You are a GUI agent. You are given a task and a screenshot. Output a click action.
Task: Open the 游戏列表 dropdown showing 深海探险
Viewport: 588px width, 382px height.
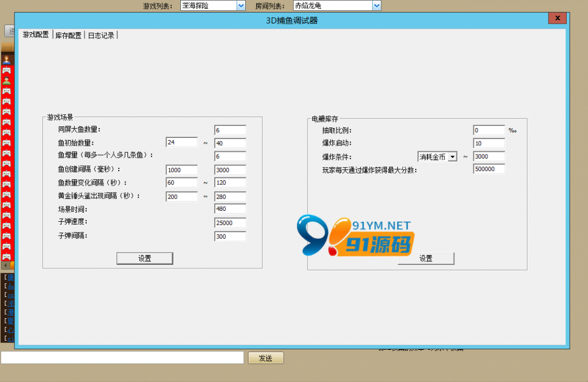[212, 6]
